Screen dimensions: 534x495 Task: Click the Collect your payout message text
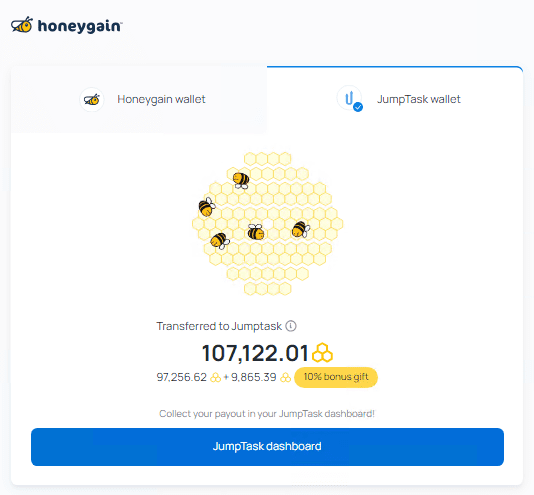[x=267, y=414]
